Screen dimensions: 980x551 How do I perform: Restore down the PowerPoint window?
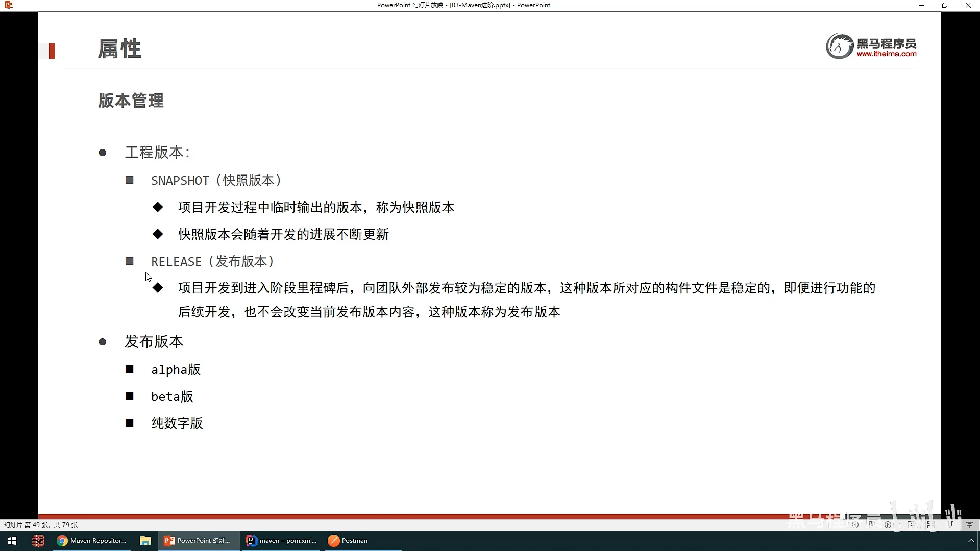tap(944, 5)
